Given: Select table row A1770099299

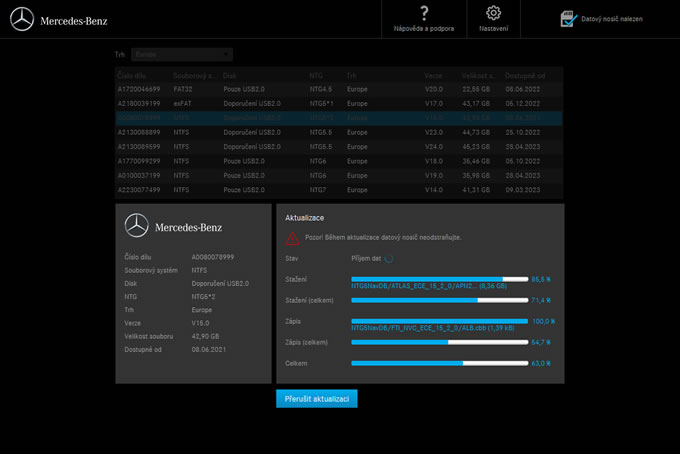Looking at the screenshot, I should 339,161.
